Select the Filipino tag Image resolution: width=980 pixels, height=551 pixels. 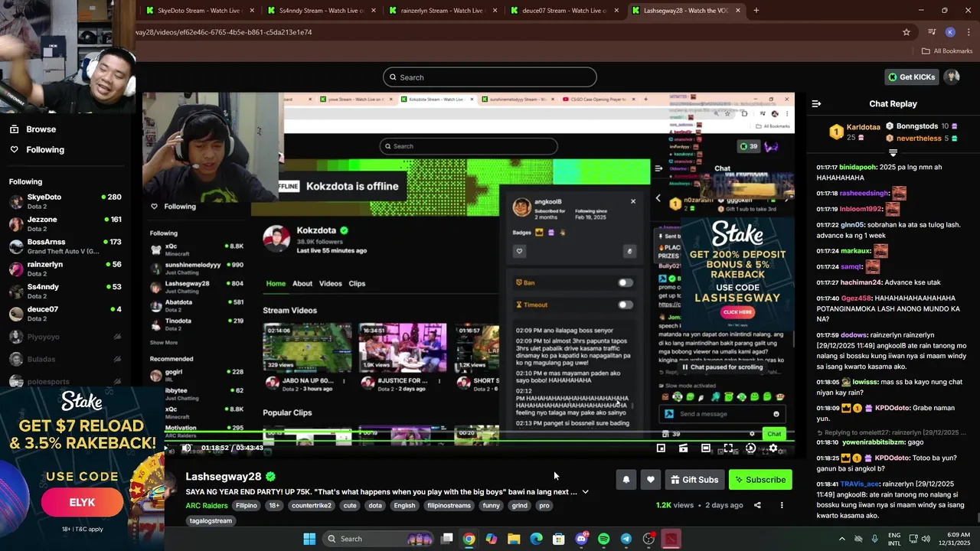click(x=247, y=506)
